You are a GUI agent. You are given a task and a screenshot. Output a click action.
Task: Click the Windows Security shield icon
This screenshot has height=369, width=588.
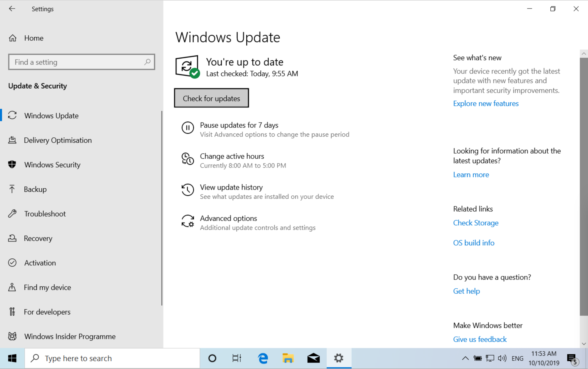(12, 164)
